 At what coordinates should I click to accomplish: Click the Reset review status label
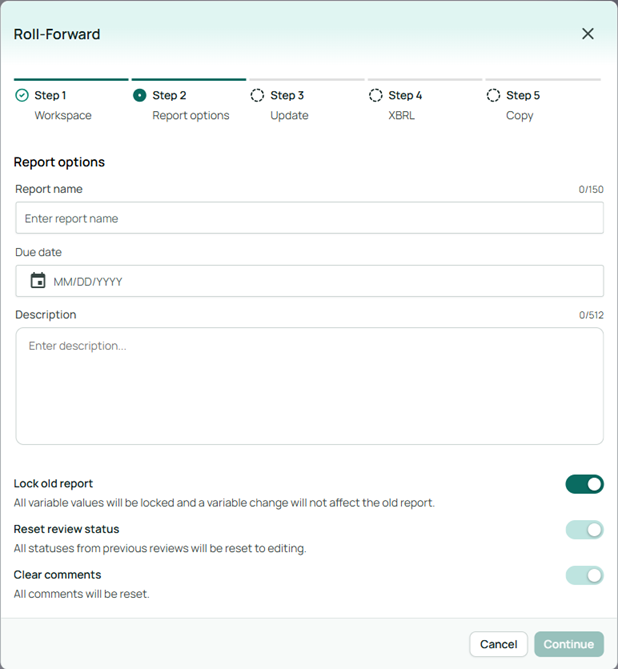66,529
